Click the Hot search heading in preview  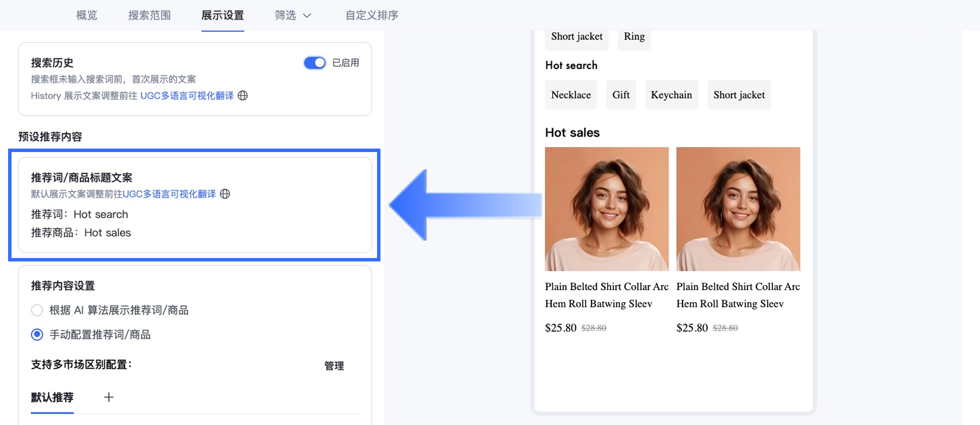coord(571,65)
